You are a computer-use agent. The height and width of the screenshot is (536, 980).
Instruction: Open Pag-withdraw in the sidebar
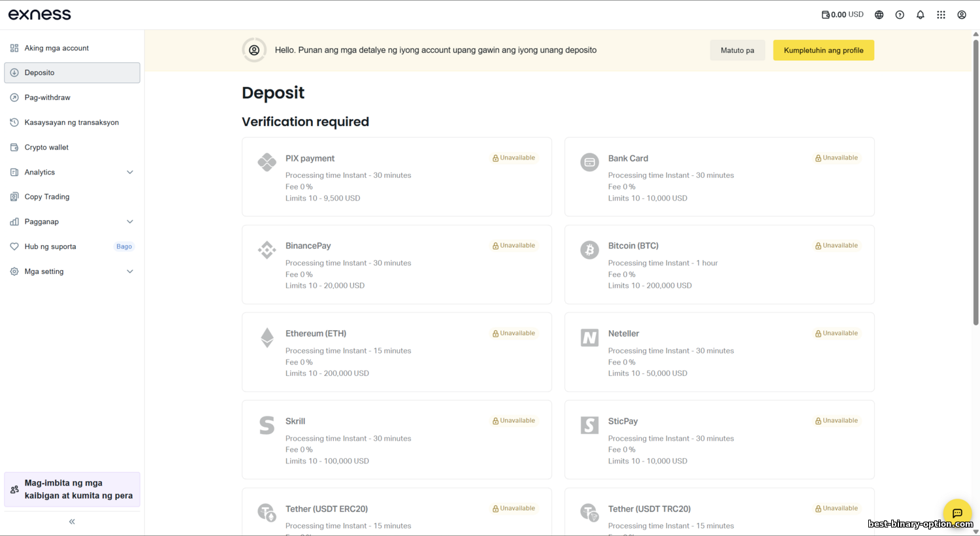tap(47, 97)
